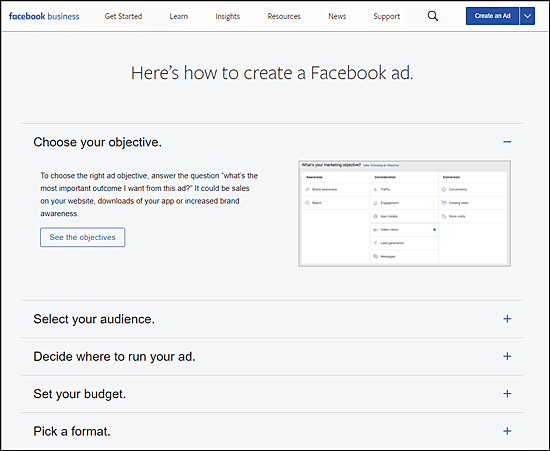Click the Here's how to create title
This screenshot has width=550, height=451.
pyautogui.click(x=272, y=73)
